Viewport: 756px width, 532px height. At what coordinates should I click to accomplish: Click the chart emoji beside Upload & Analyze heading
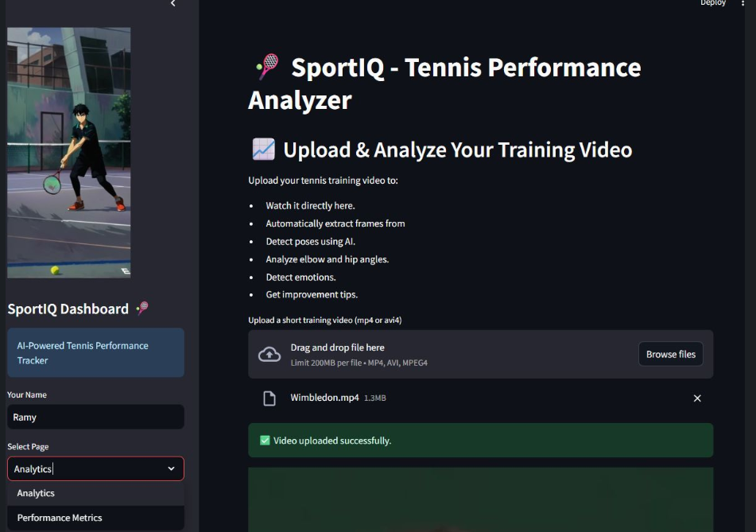263,149
